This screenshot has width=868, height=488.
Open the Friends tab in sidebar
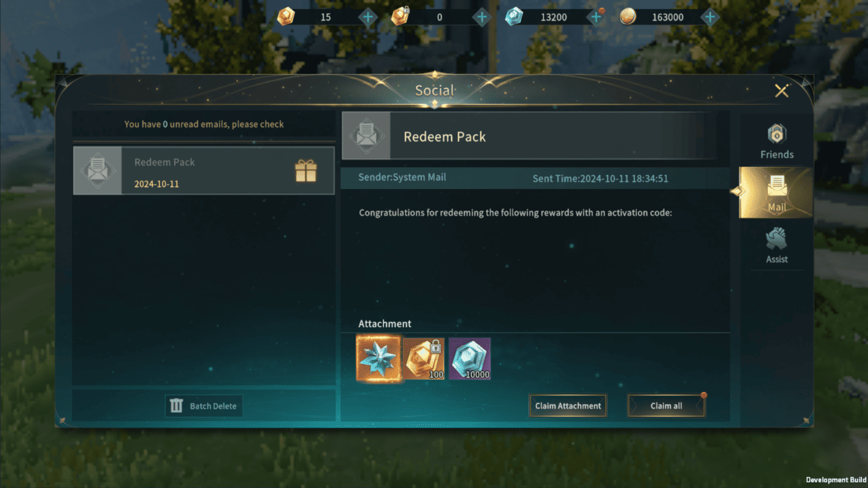(776, 142)
